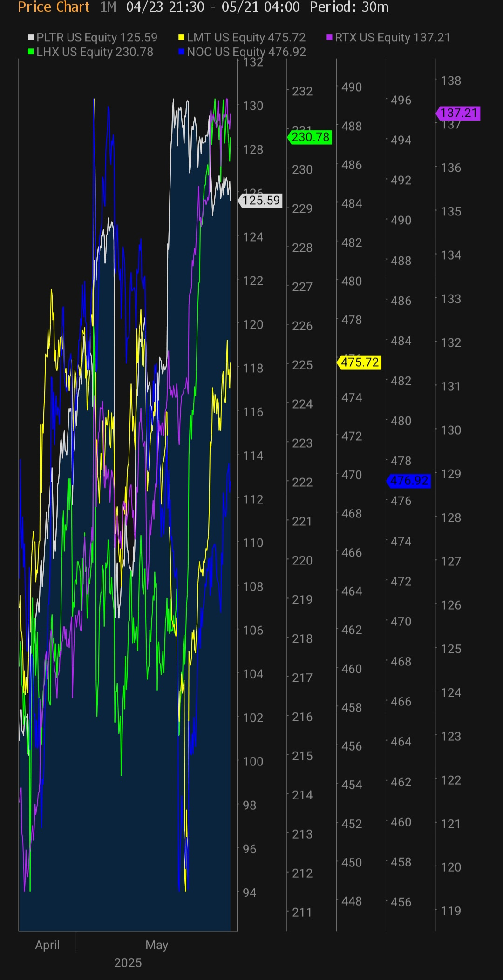Select the 1M range label
The image size is (503, 980).
[108, 7]
